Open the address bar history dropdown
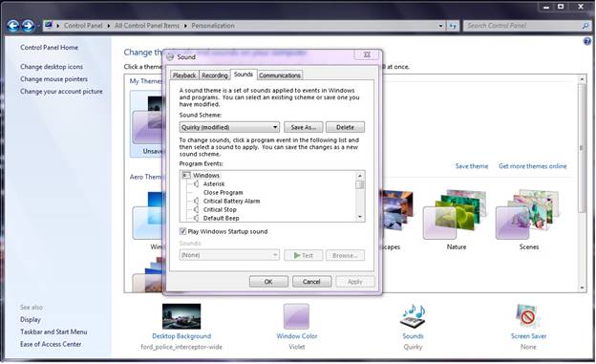This screenshot has width=596, height=364. tap(440, 26)
